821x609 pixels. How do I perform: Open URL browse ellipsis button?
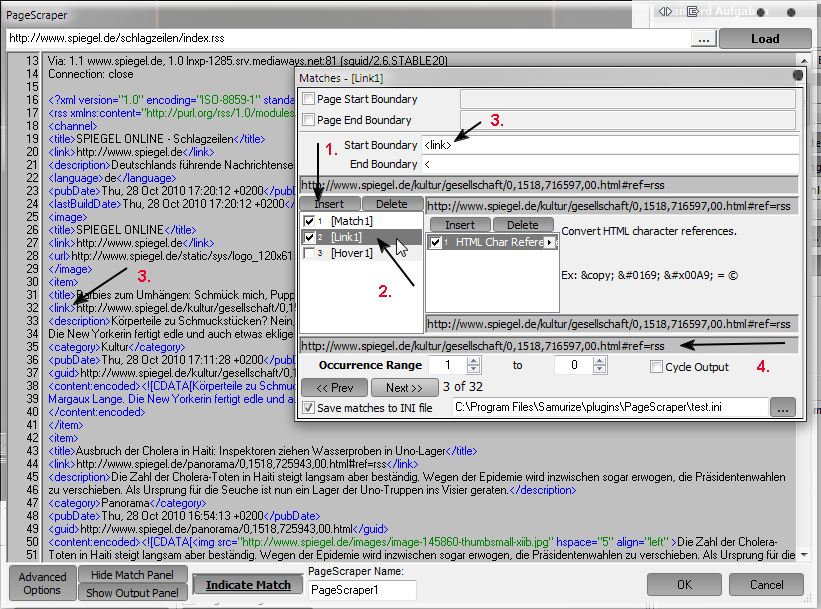(704, 39)
